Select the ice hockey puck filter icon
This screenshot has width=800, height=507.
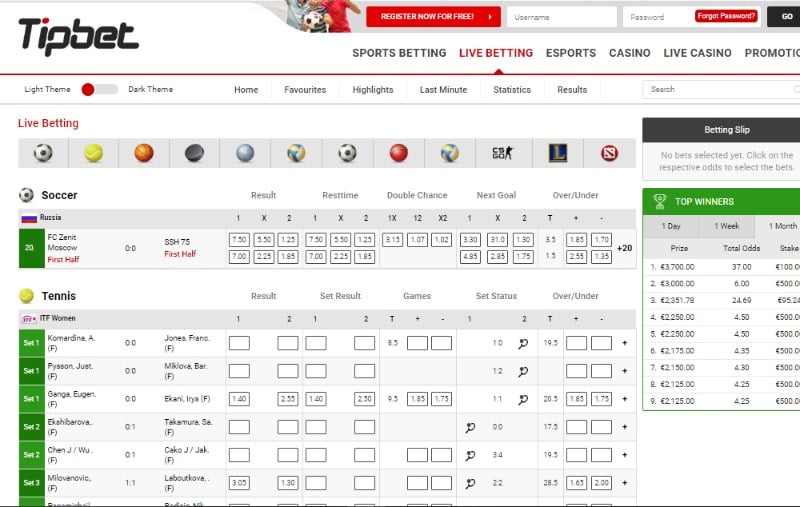(194, 153)
